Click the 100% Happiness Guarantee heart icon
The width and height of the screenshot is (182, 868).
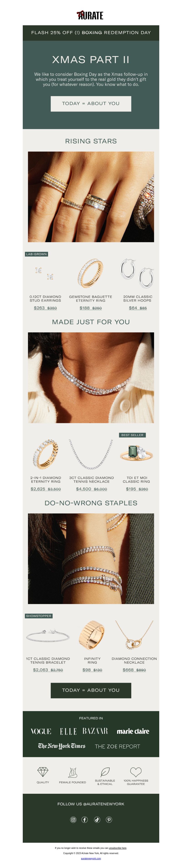pos(136,772)
